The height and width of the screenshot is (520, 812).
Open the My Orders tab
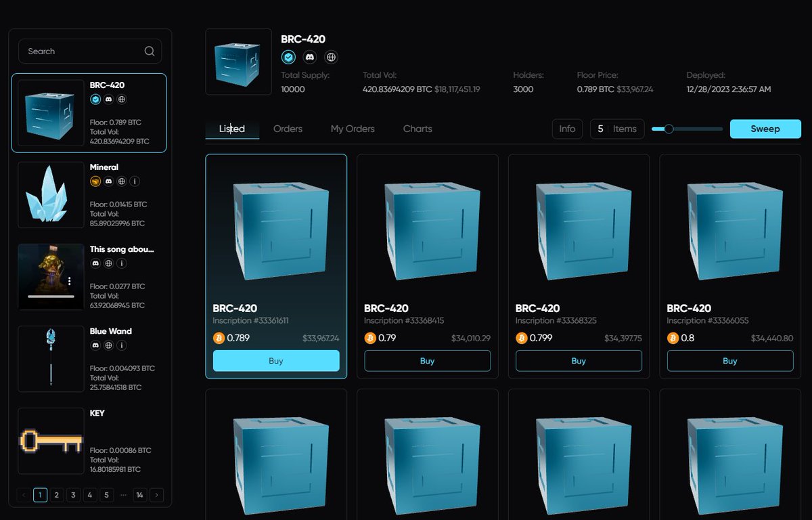(x=353, y=129)
